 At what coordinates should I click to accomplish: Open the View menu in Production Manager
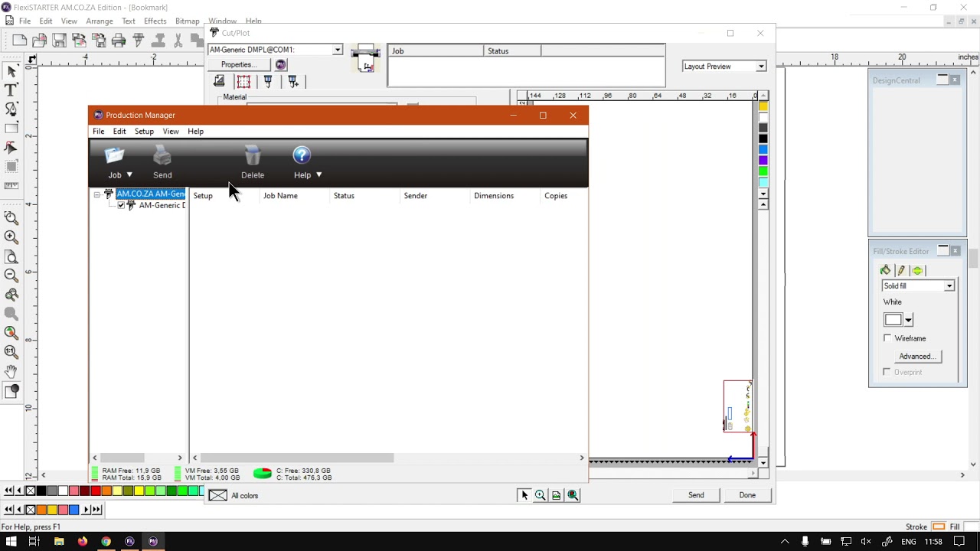tap(171, 132)
